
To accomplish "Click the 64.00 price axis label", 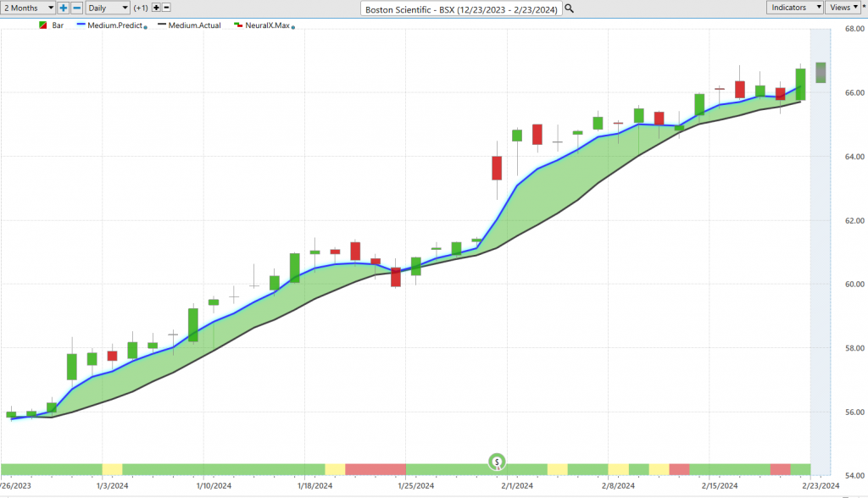I will click(x=854, y=157).
